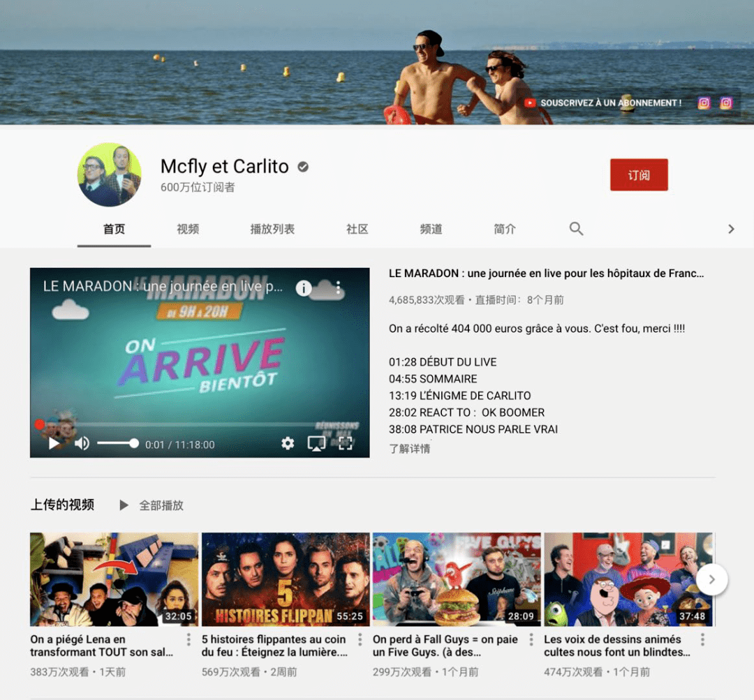Screen dimensions: 754x700
Task: Click the 600万位订阅者 subscriber count
Action: pyautogui.click(x=198, y=187)
